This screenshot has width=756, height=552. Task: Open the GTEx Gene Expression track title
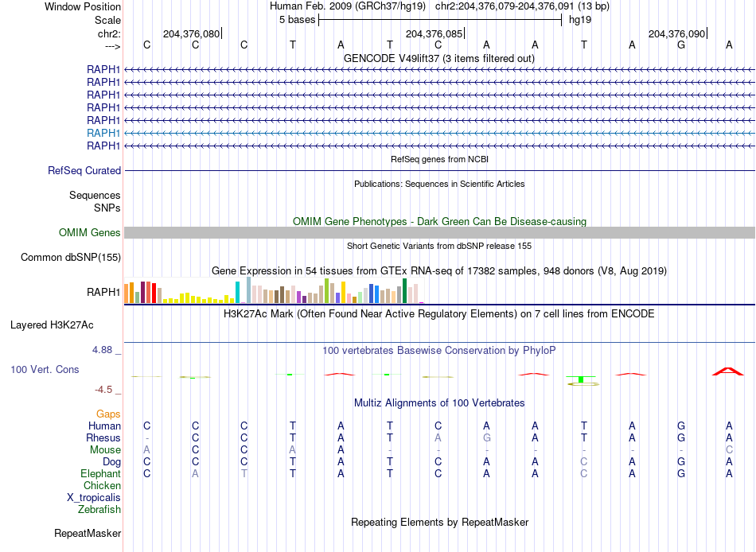[x=439, y=271]
